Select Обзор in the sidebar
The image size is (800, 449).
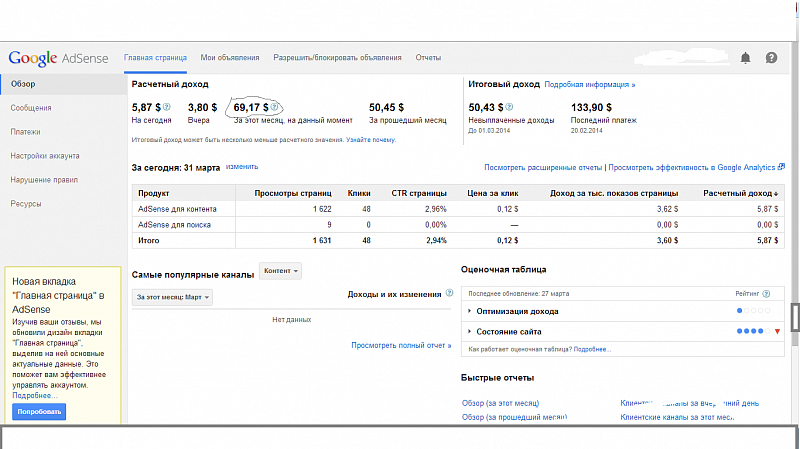pos(63,84)
